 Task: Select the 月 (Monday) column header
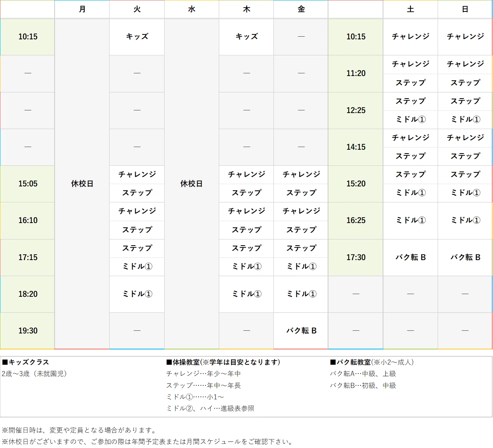coord(82,9)
